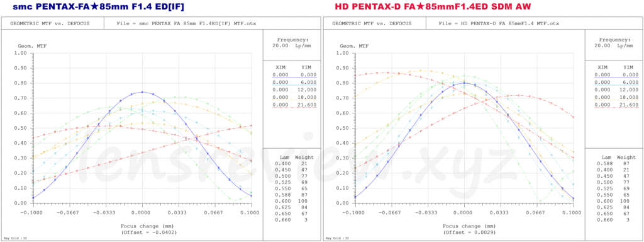Click the 0.600 weight 100 row in left table
The height and width of the screenshot is (242, 644).
point(294,200)
